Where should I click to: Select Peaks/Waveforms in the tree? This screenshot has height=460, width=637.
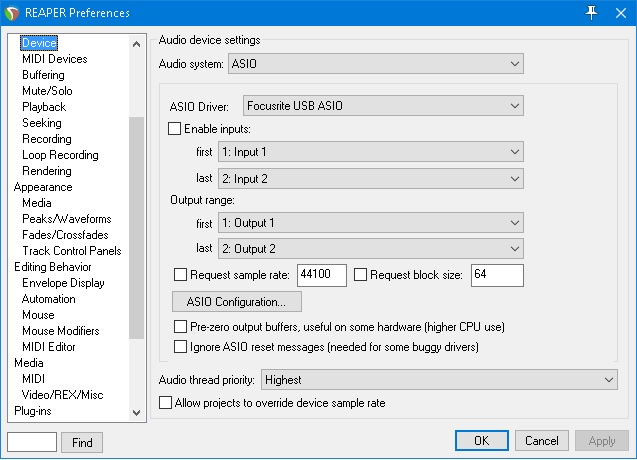point(67,219)
